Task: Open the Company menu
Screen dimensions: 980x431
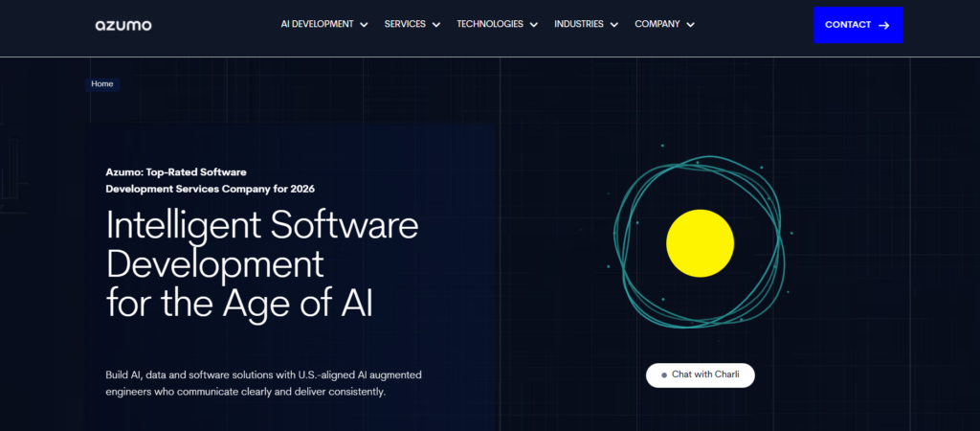Action: click(x=657, y=24)
